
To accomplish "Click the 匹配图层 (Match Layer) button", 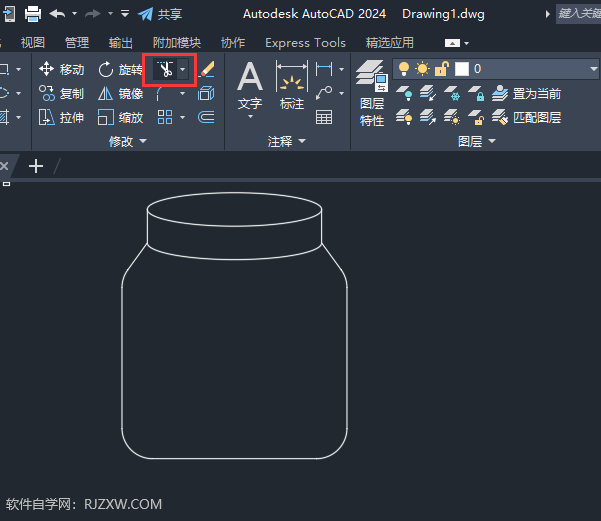I will (x=527, y=117).
